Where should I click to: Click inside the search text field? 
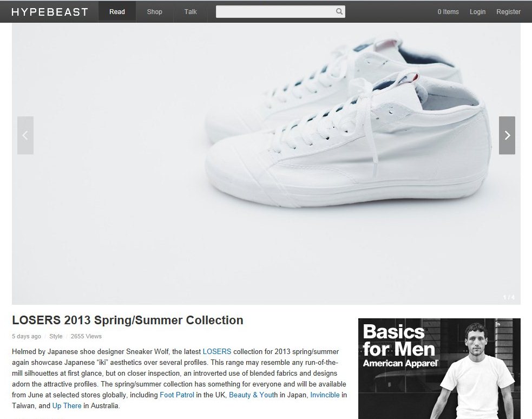[275, 11]
